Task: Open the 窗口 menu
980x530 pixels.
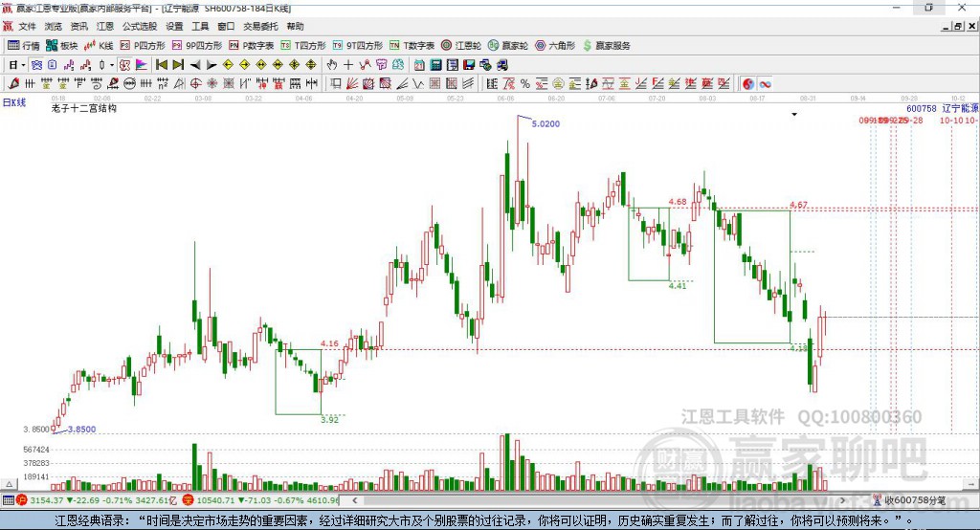Action: coord(226,26)
